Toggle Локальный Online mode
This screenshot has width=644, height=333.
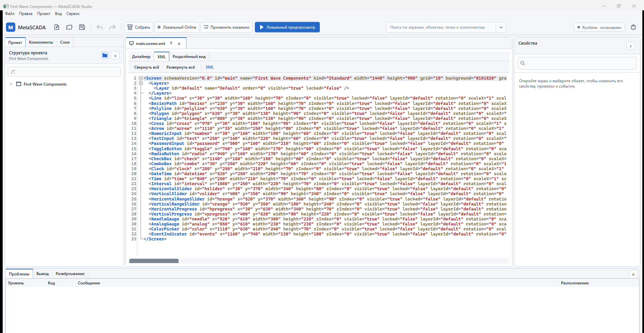coord(177,27)
